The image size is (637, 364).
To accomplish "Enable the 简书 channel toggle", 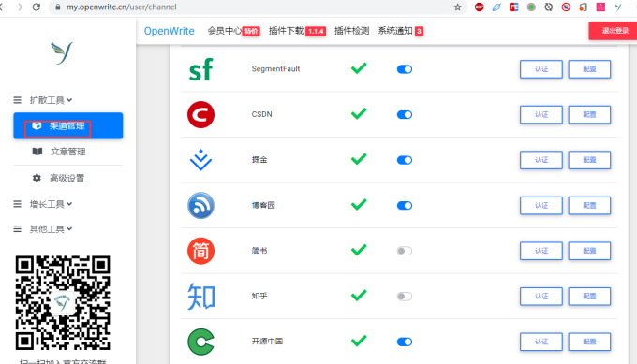I will pos(405,251).
